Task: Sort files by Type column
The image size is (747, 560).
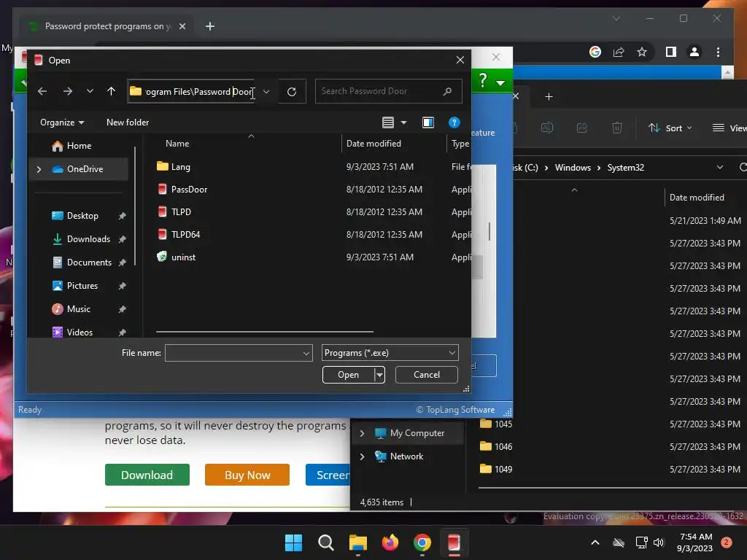Action: coord(460,144)
